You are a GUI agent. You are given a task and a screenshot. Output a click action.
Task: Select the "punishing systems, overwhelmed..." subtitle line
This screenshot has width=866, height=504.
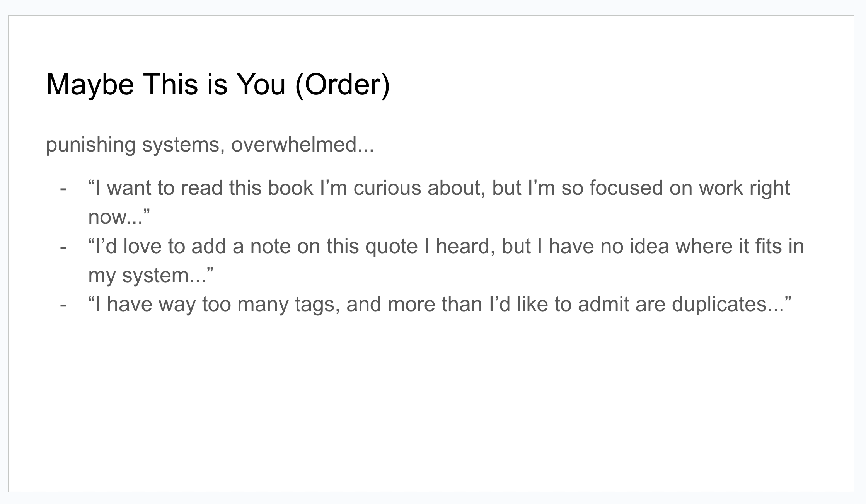210,145
